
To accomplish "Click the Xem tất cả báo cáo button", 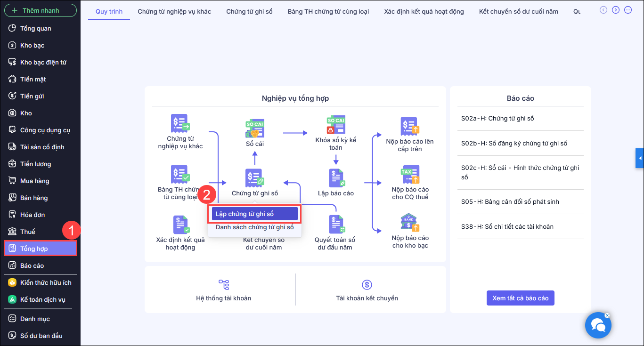I will coord(520,298).
